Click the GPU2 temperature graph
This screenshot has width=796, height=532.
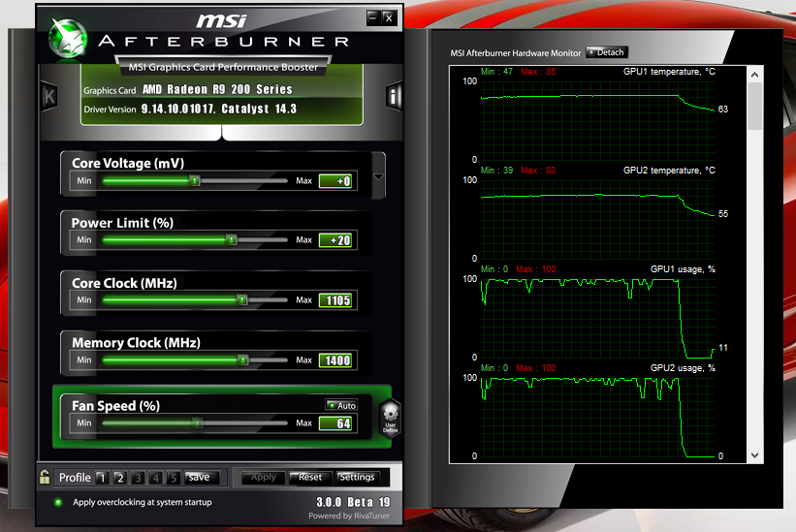pos(597,220)
